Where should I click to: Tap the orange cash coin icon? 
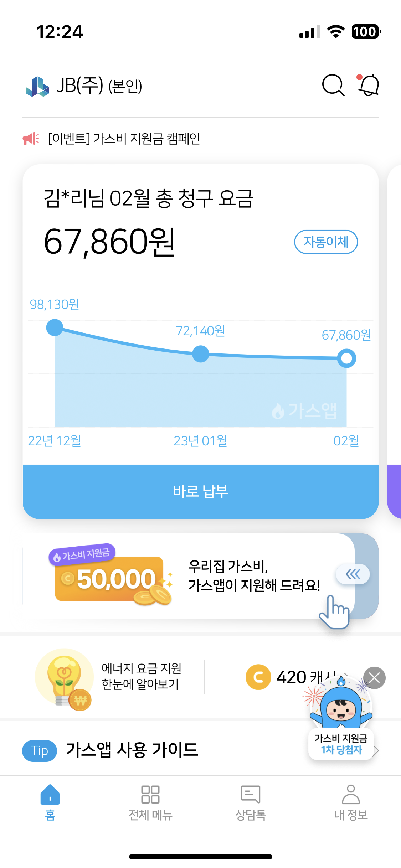point(258,677)
